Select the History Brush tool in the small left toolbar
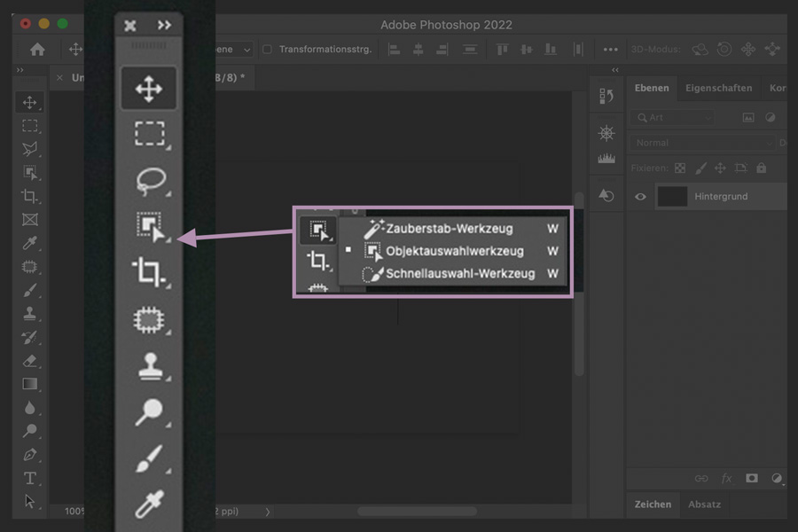 coord(30,337)
